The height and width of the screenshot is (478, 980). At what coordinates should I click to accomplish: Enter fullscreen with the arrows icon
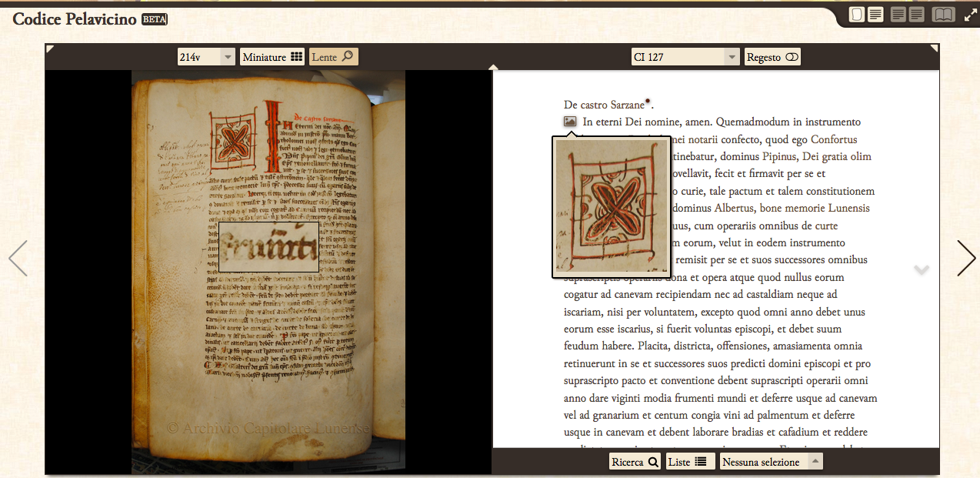pos(970,15)
